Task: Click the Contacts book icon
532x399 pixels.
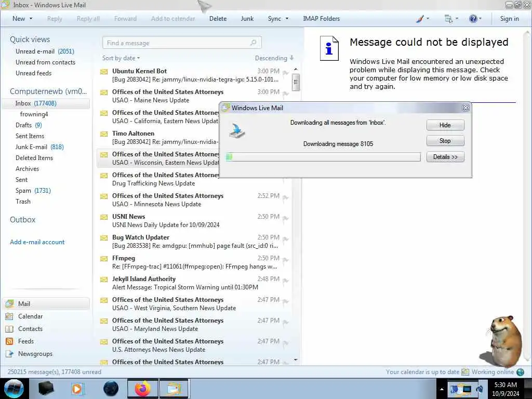Action: [9, 329]
